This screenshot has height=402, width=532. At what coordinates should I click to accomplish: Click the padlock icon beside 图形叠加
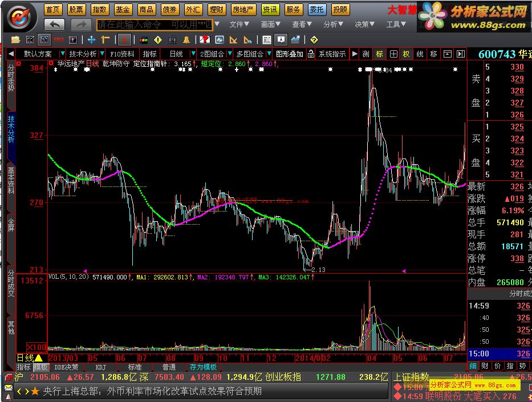click(x=311, y=54)
